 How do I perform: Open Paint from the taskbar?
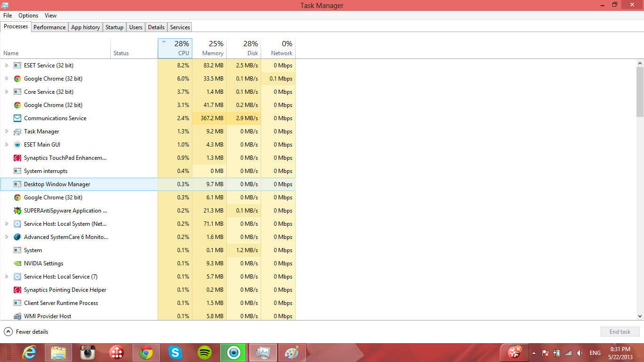pyautogui.click(x=292, y=353)
